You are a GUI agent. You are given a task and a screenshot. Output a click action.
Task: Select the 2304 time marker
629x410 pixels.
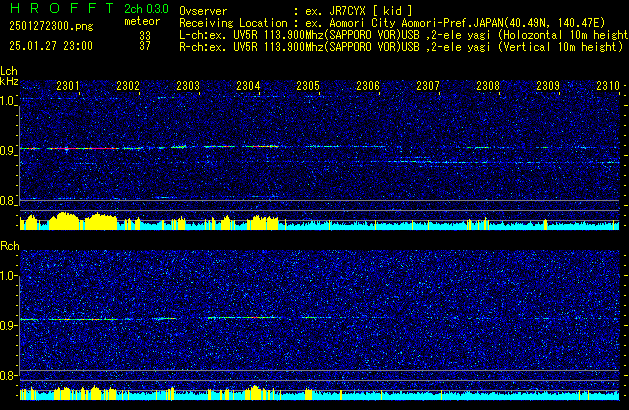tap(248, 85)
